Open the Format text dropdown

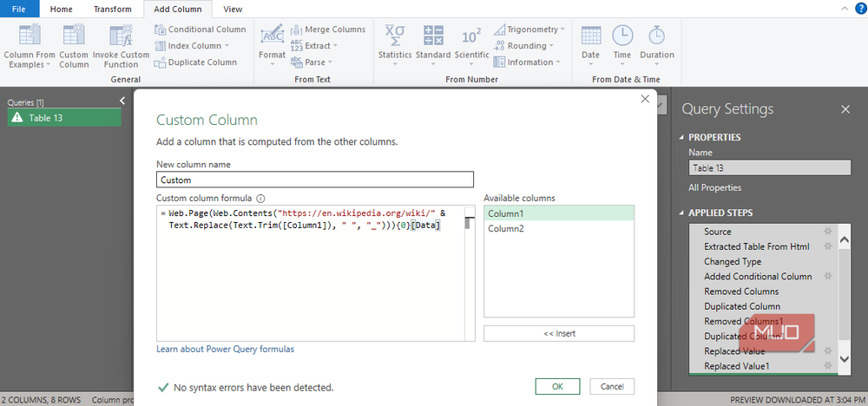272,46
